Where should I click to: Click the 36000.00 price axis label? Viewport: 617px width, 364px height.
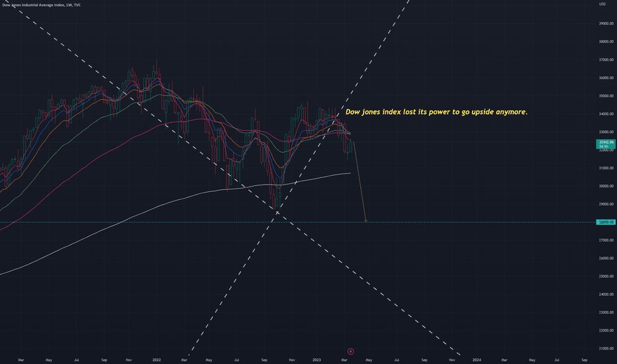606,78
